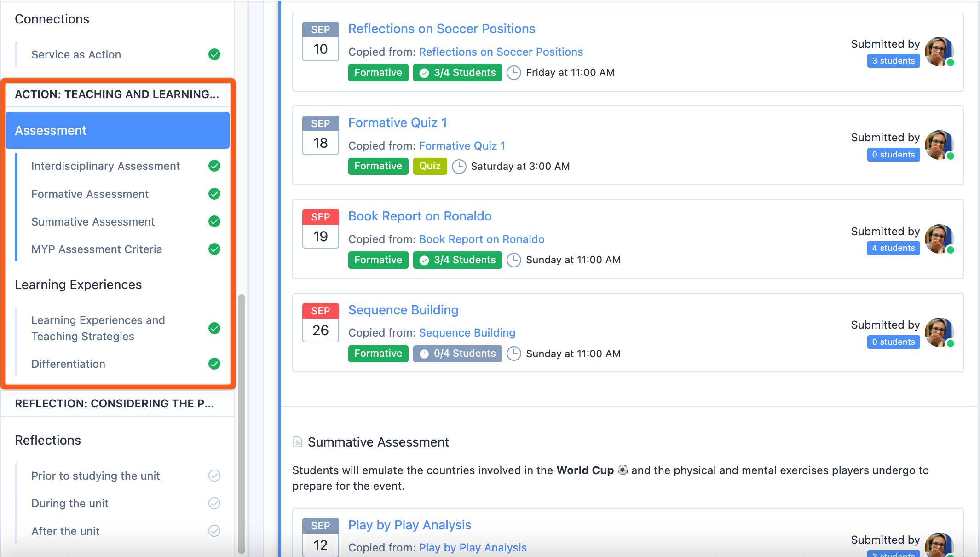Click the clock icon on the Sequence Building card
This screenshot has height=557, width=980.
pyautogui.click(x=514, y=354)
